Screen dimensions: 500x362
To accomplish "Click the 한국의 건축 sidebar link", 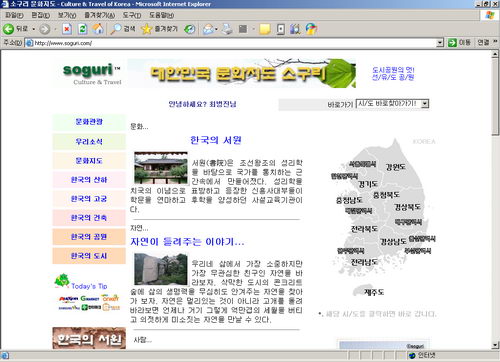I will tap(89, 218).
